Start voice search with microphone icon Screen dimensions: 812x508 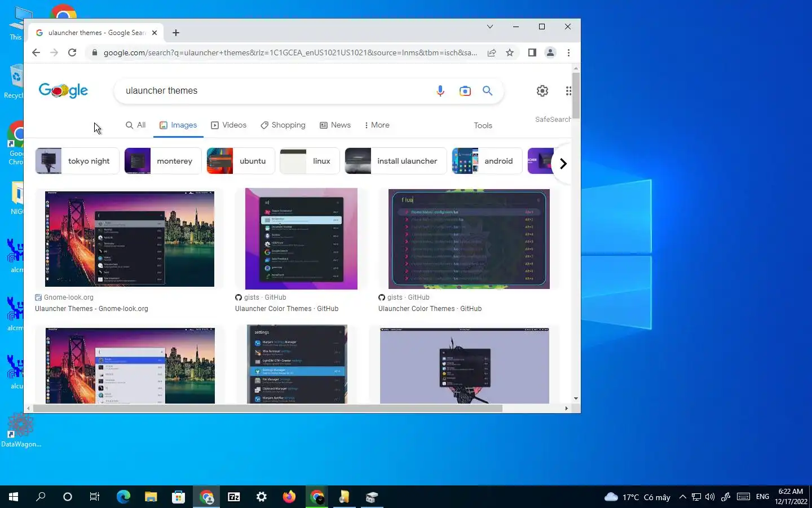440,91
